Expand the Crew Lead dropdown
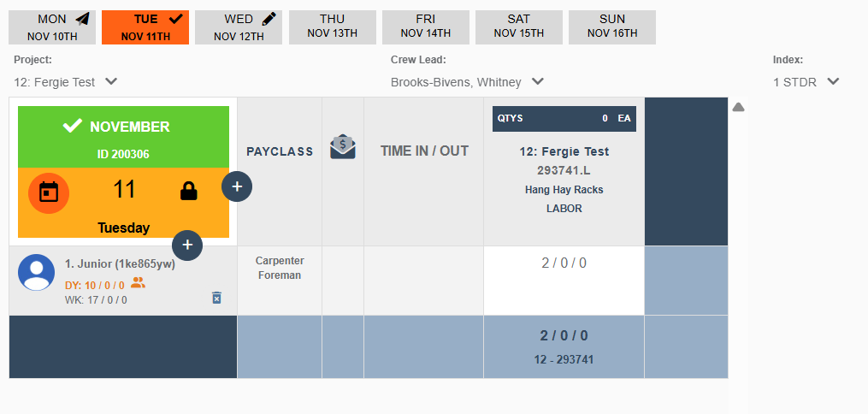The image size is (868, 414). pyautogui.click(x=467, y=82)
